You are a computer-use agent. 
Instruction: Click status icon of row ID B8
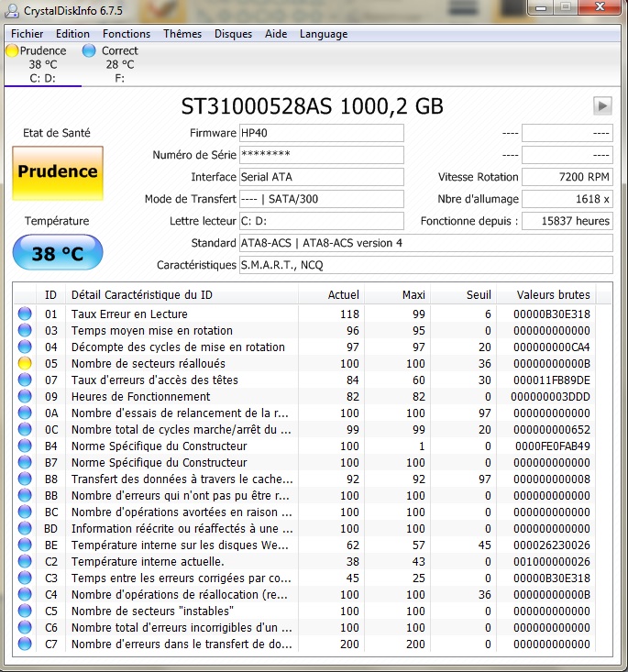[x=25, y=479]
